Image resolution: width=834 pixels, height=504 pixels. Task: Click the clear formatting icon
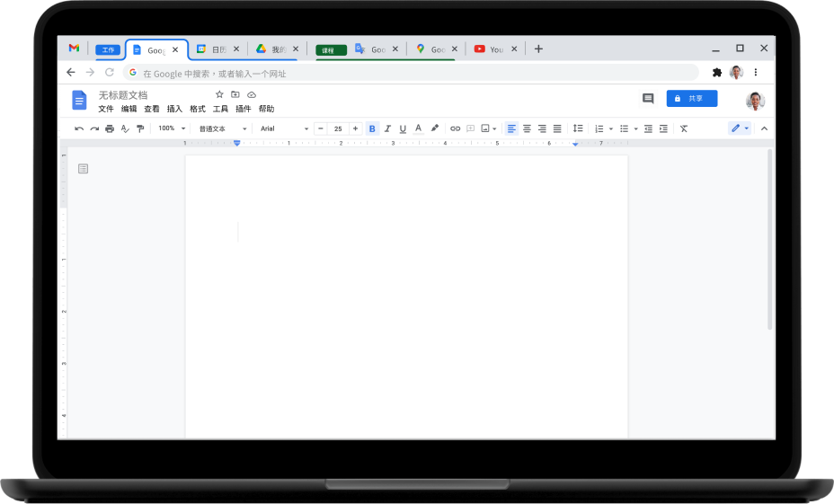[x=683, y=128]
